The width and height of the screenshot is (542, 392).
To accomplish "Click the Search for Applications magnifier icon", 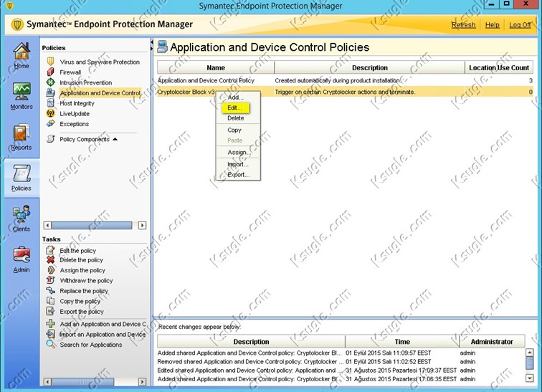I will 50,344.
